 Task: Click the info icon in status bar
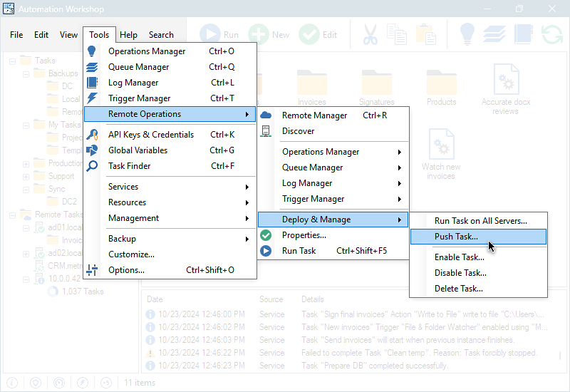(12, 383)
